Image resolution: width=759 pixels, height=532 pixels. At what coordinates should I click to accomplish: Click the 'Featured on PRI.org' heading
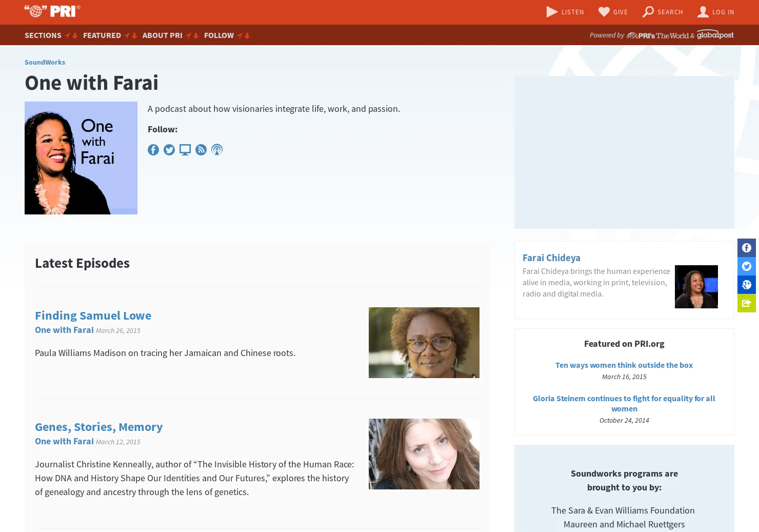[624, 344]
